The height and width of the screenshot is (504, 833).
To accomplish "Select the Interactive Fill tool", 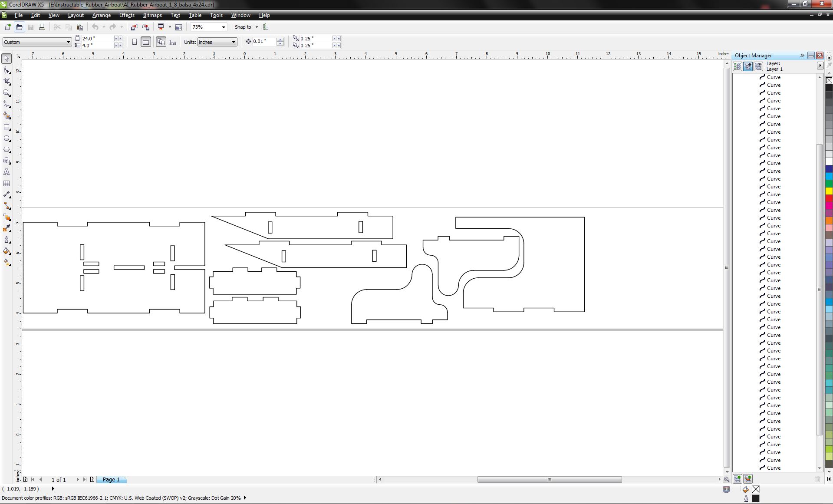I will [x=7, y=263].
